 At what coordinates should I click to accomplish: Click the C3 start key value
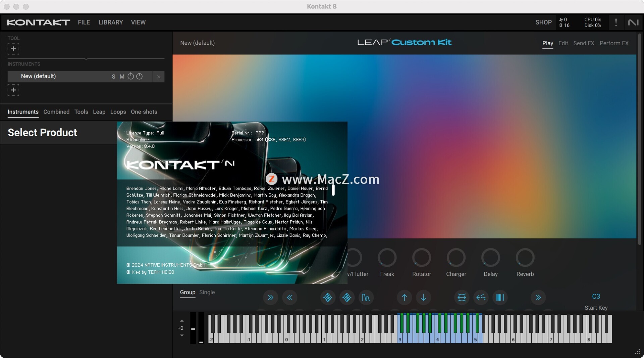point(596,297)
